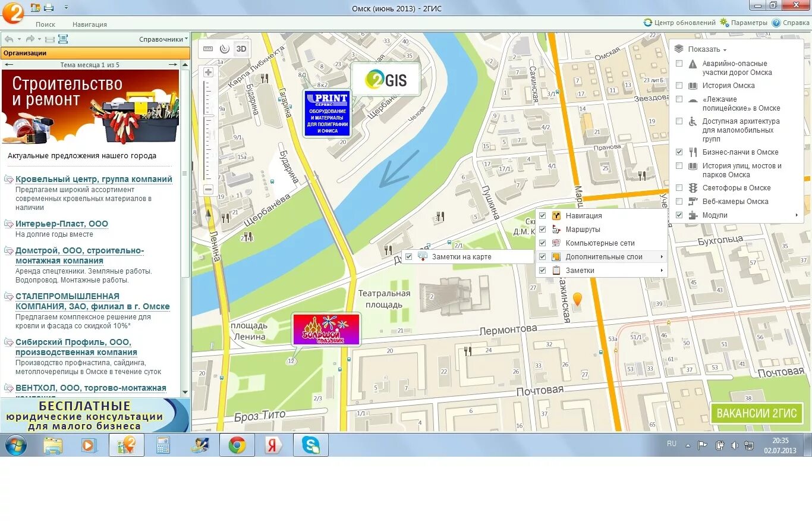
Task: Click the Большой праздник ad on map
Action: (x=326, y=329)
